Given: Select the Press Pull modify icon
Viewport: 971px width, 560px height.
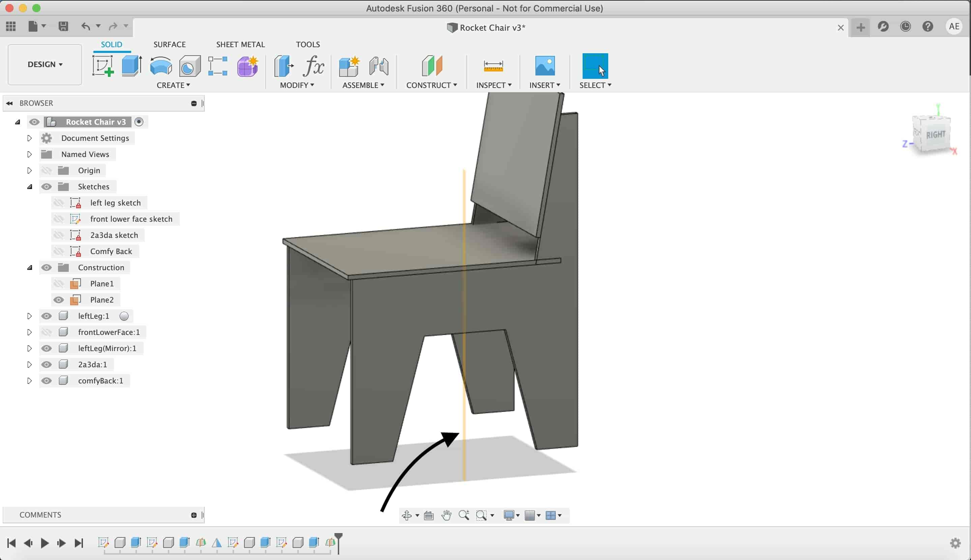Looking at the screenshot, I should [x=284, y=66].
